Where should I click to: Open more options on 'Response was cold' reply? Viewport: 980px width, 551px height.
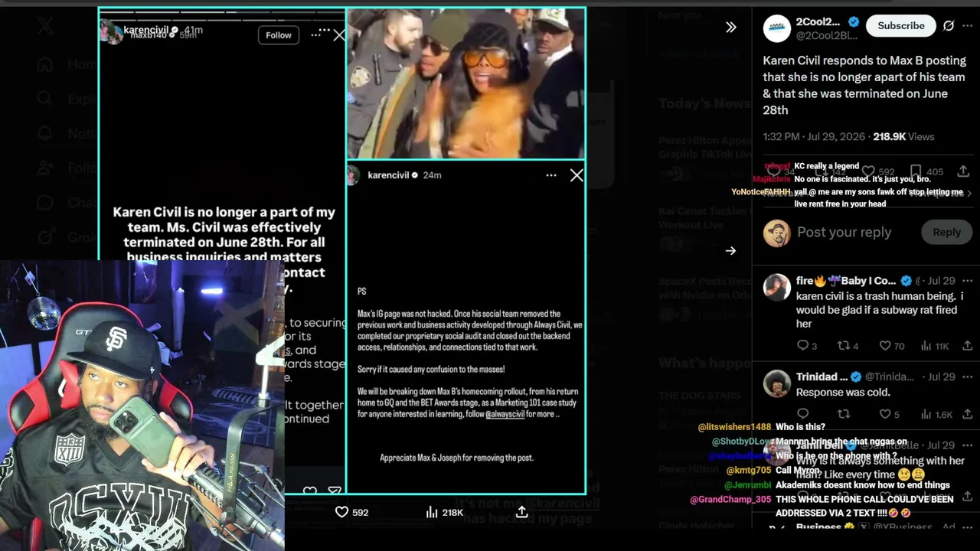968,377
